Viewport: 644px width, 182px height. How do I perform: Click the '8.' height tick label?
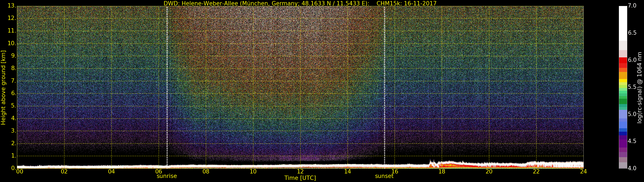pos(14,68)
